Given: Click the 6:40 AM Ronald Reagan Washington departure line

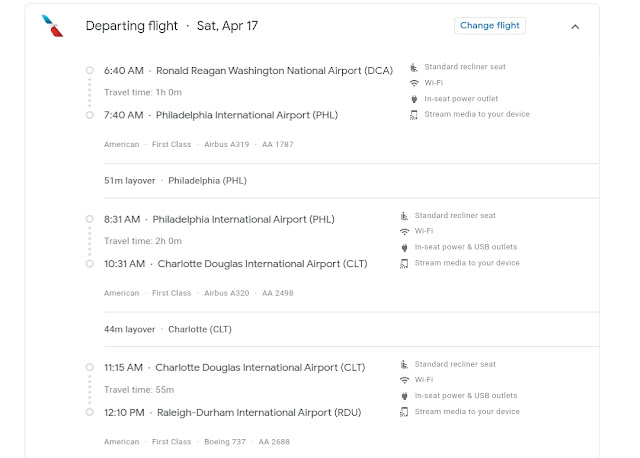Looking at the screenshot, I should (x=248, y=71).
